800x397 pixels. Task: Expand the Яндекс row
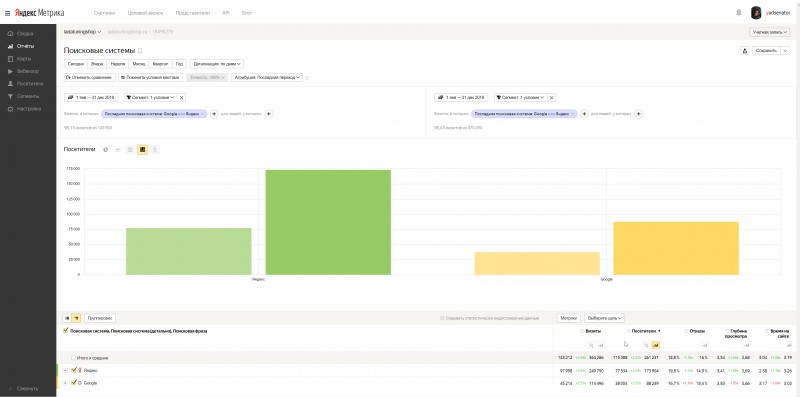(65, 370)
